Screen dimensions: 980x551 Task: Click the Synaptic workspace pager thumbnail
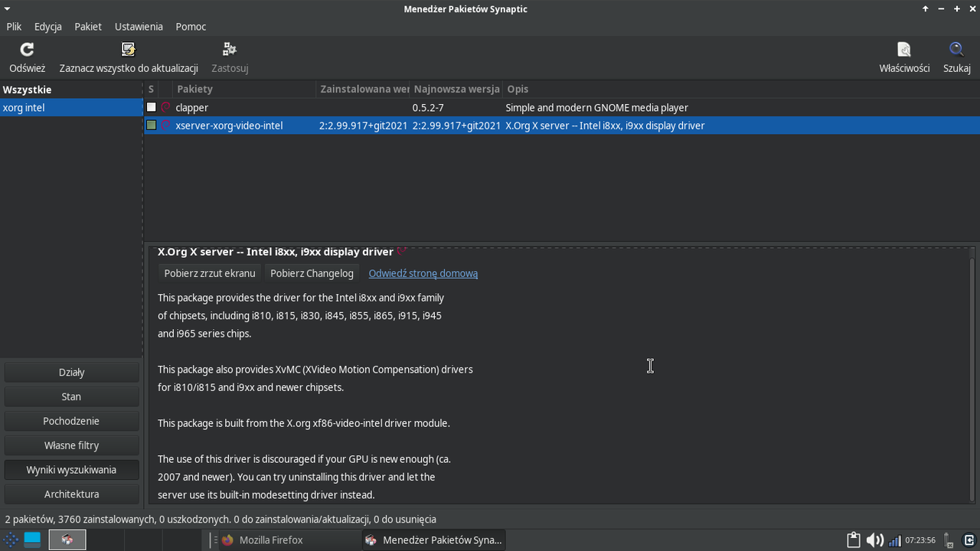[x=67, y=540]
